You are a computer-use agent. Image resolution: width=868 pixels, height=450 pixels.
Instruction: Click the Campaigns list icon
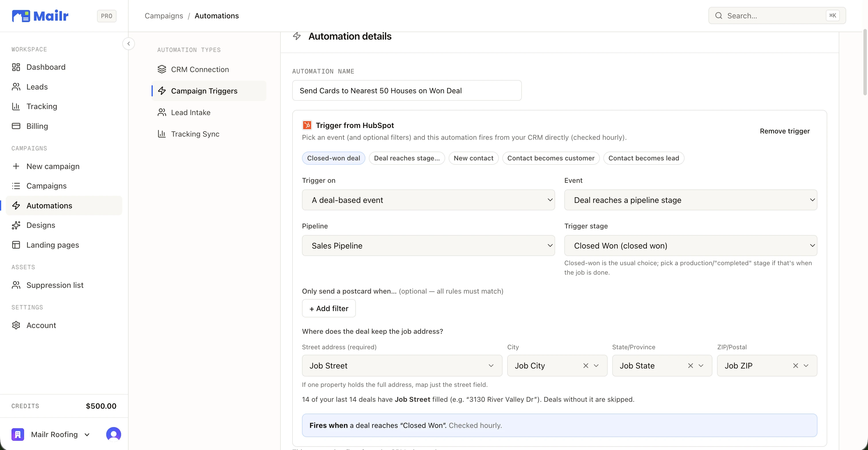click(16, 186)
